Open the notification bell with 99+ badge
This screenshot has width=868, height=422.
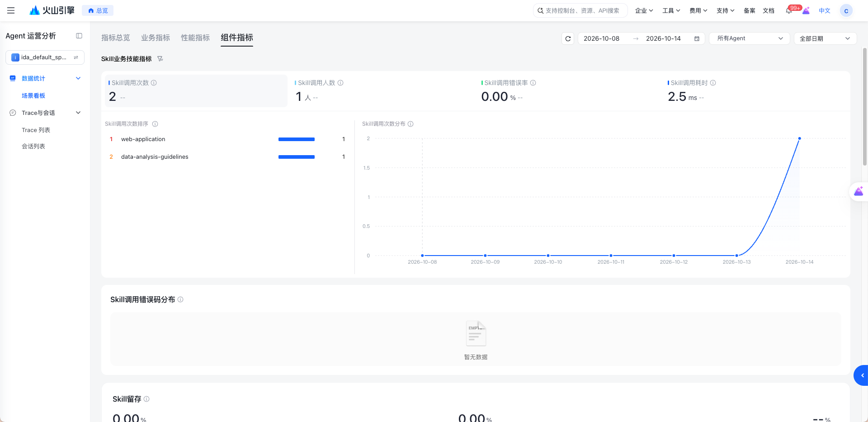point(789,10)
